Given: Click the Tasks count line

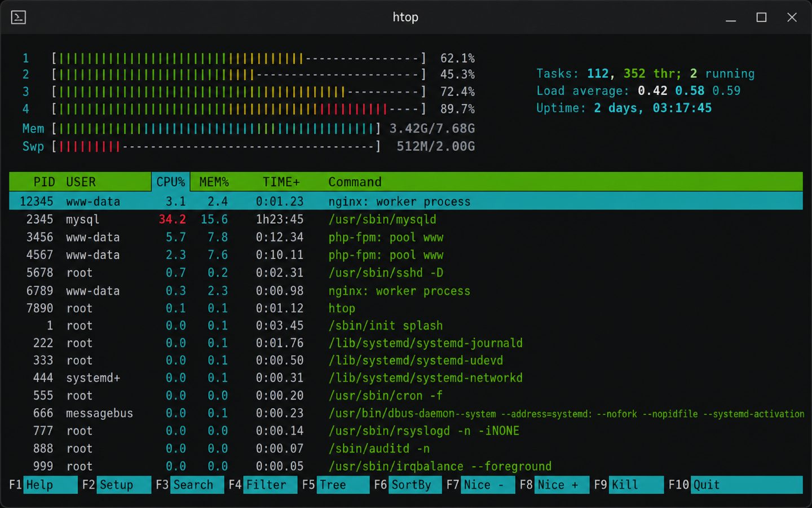Looking at the screenshot, I should point(645,73).
